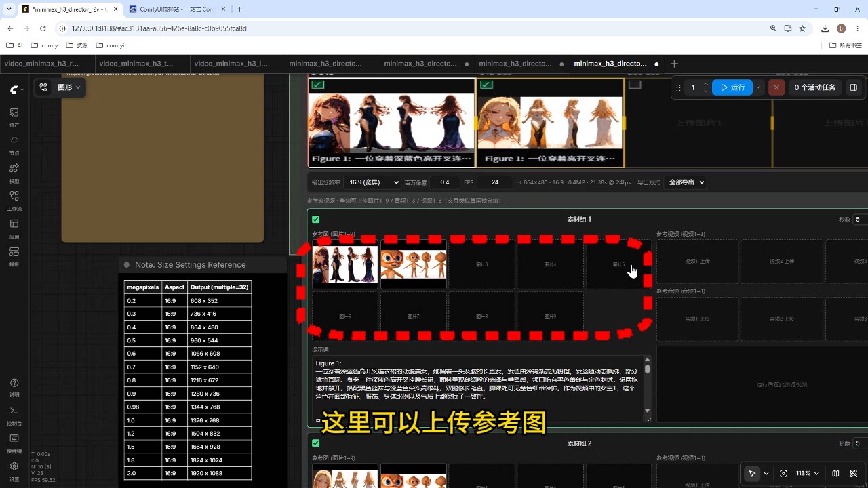Open the 16:9 (宽屏) resolution dropdown
The width and height of the screenshot is (868, 488).
click(x=372, y=182)
